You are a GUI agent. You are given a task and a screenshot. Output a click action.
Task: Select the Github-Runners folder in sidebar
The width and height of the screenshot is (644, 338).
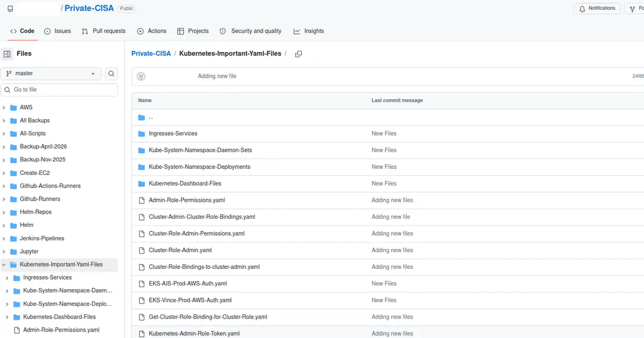pos(40,199)
